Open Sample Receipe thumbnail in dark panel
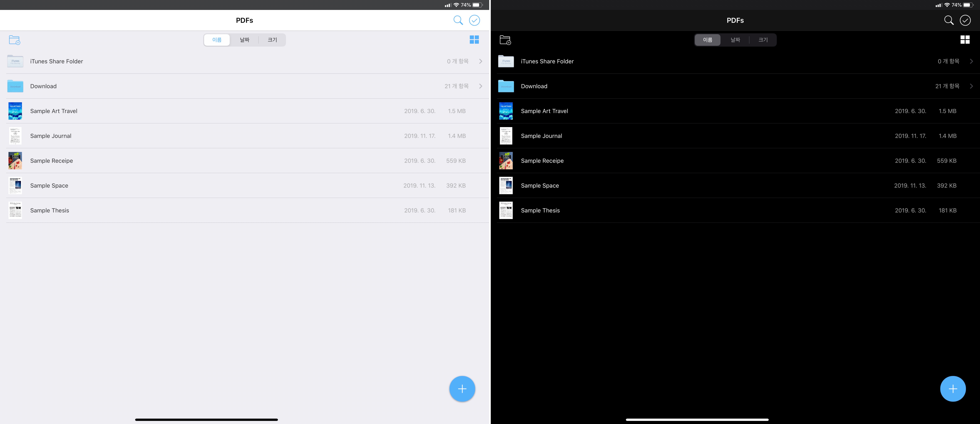 click(x=506, y=161)
